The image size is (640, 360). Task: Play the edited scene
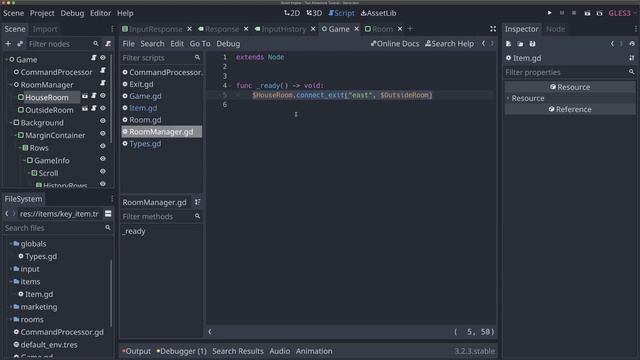click(587, 13)
